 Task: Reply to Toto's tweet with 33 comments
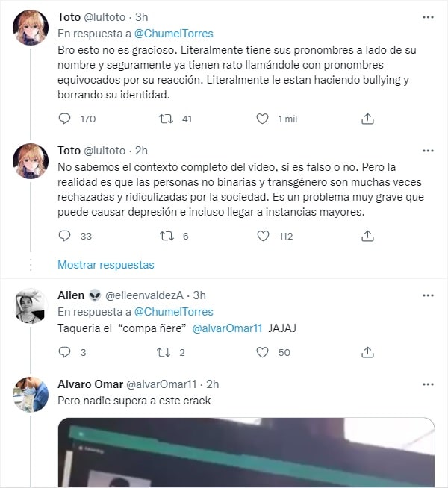64,236
